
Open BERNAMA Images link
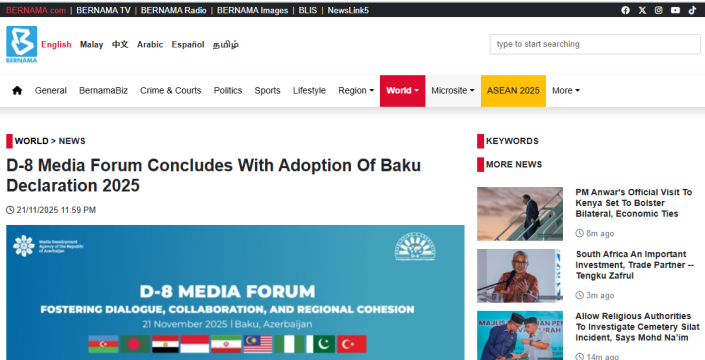pyautogui.click(x=252, y=10)
